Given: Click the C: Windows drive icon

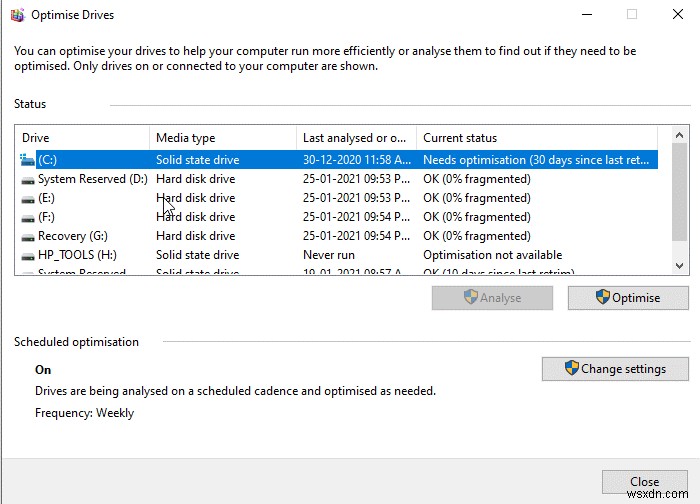Looking at the screenshot, I should pyautogui.click(x=28, y=160).
